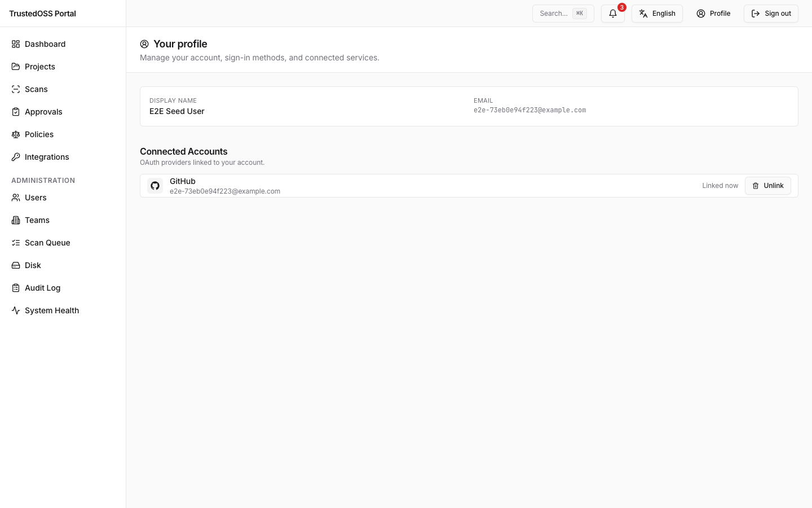Viewport: 812px width, 508px height.
Task: Click the EMAIL field label
Action: (483, 100)
